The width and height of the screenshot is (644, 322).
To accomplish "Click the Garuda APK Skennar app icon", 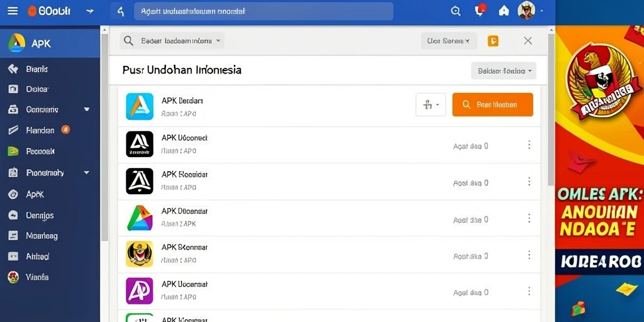I will pyautogui.click(x=140, y=254).
